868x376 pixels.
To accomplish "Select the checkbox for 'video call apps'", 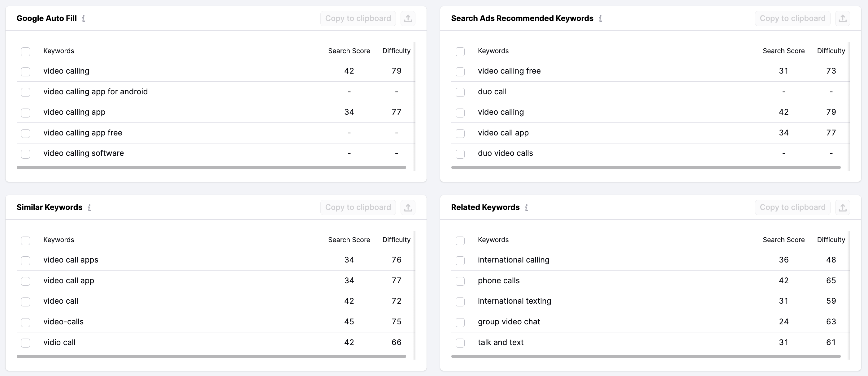I will [26, 261].
